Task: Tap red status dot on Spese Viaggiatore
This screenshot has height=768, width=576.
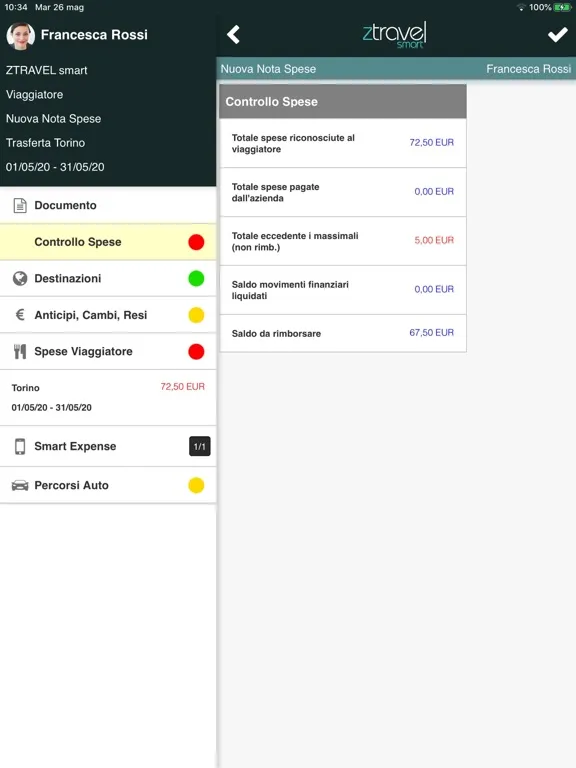Action: point(196,351)
